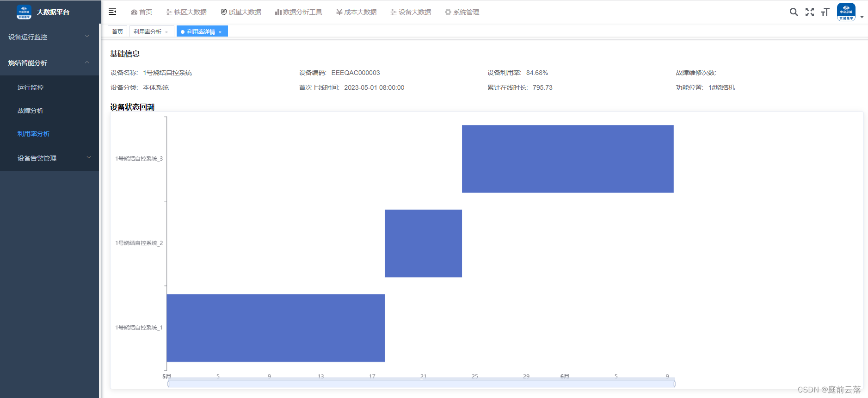Screen dimensions: 868x398
Task: Open 运行监控 in the sidebar
Action: pos(49,87)
